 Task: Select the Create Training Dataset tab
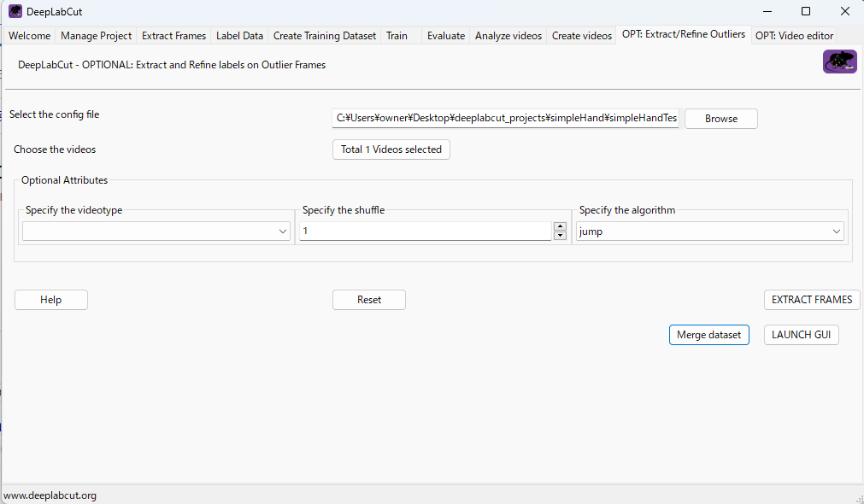[x=325, y=36]
